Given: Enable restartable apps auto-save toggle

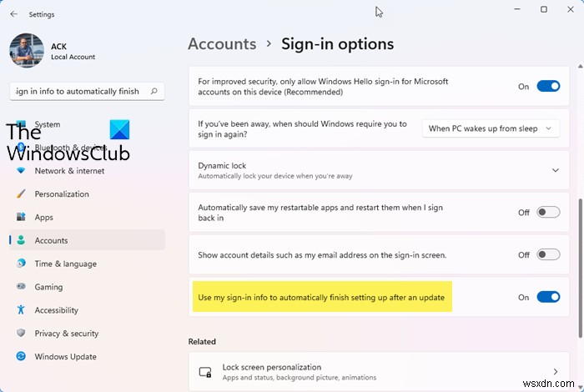Looking at the screenshot, I should pyautogui.click(x=548, y=212).
